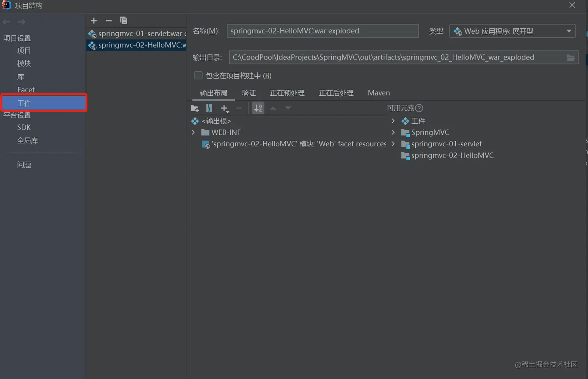Select 工件 in sidebar
The height and width of the screenshot is (379, 588).
coord(44,103)
